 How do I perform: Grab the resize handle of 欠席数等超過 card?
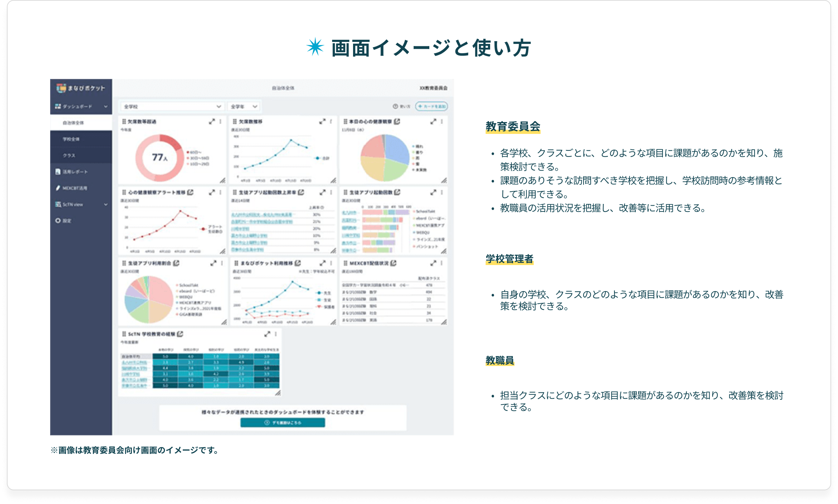pos(223,180)
